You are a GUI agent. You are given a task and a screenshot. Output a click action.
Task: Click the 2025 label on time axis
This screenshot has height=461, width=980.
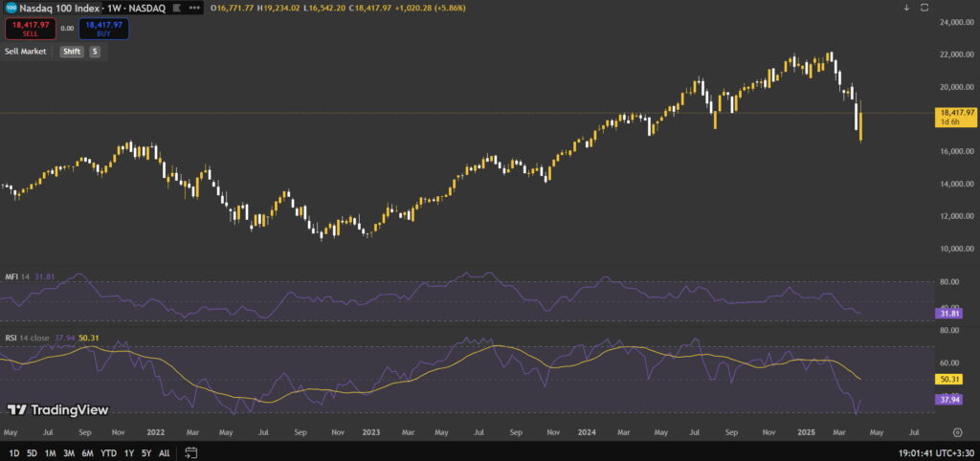click(806, 432)
